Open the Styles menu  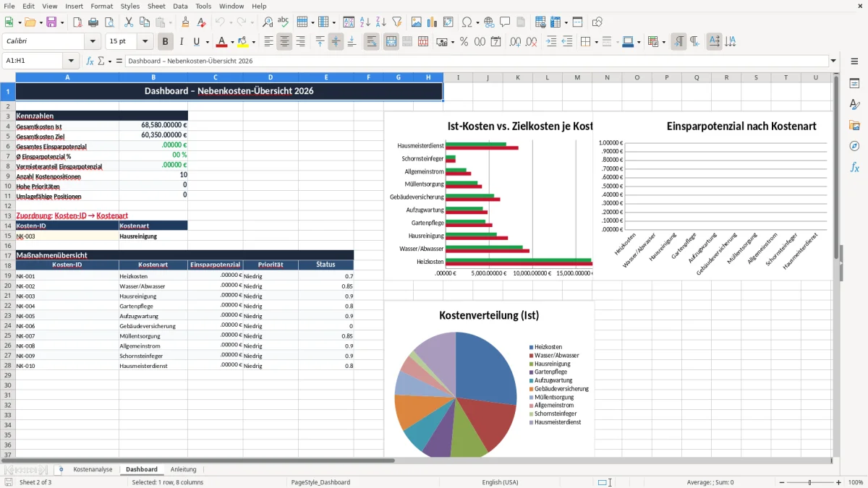[130, 6]
